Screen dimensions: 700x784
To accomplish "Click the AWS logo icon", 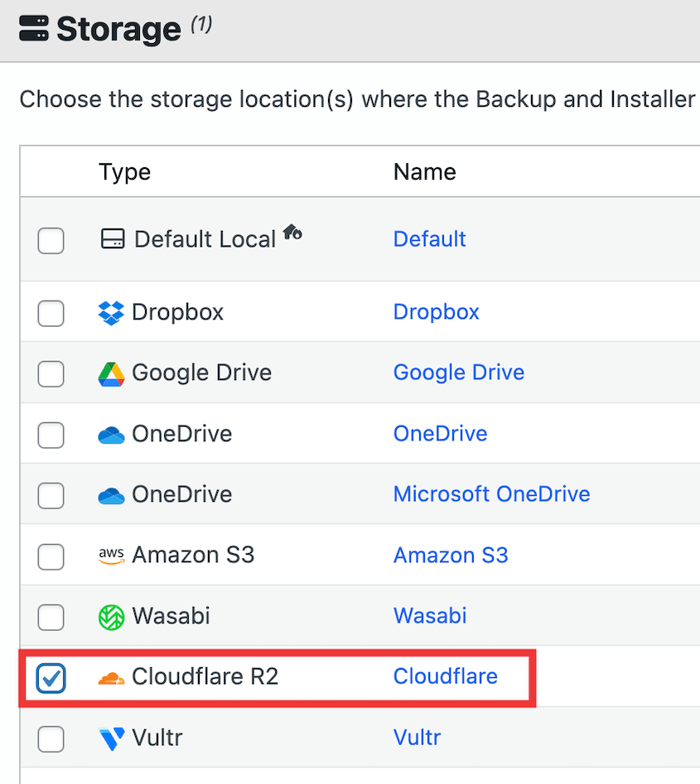I will pyautogui.click(x=111, y=556).
